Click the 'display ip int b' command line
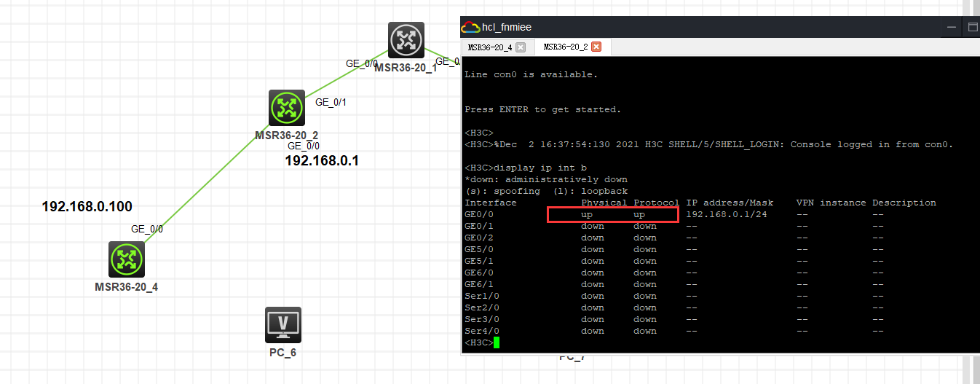 [x=526, y=168]
